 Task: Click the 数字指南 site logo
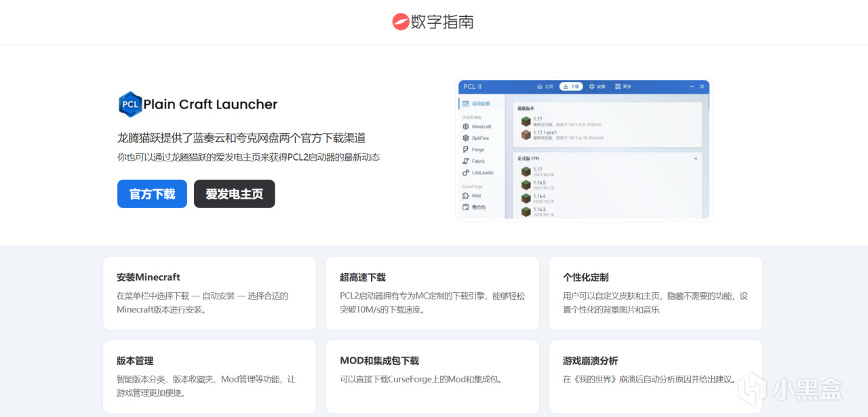(433, 22)
